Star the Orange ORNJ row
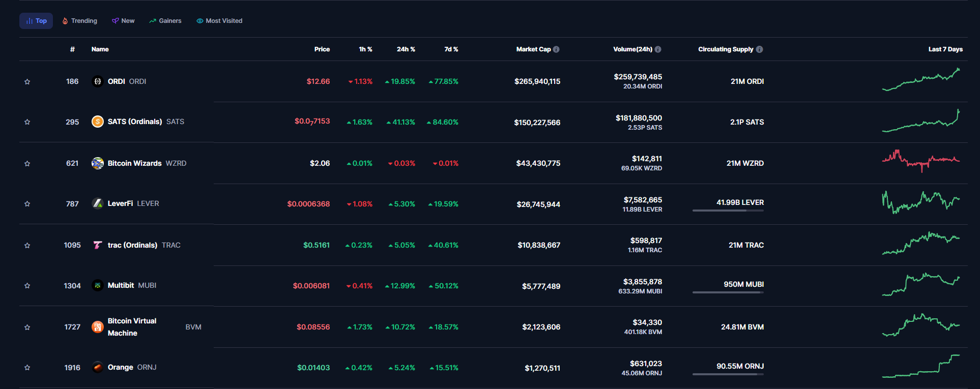980x389 pixels. coord(27,368)
